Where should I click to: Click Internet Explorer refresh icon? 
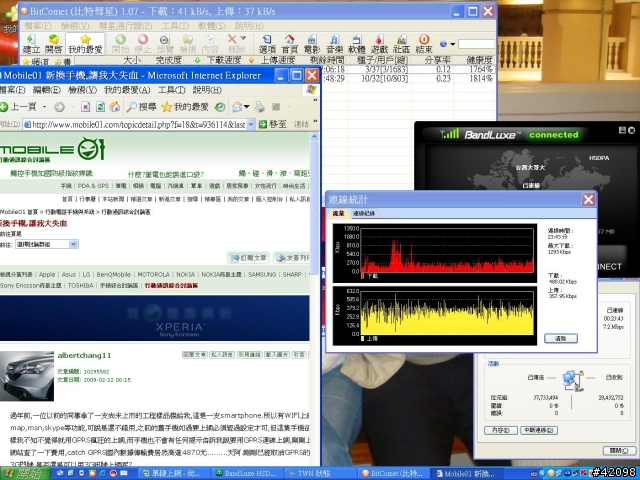pyautogui.click(x=100, y=107)
